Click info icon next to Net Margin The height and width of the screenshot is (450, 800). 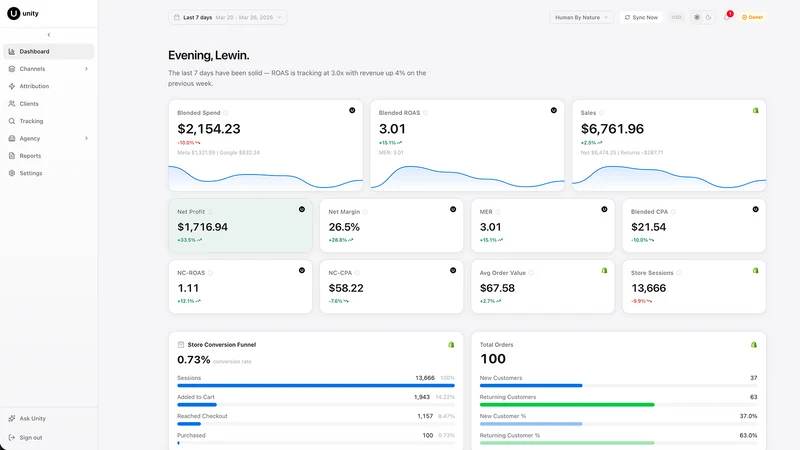pyautogui.click(x=365, y=212)
